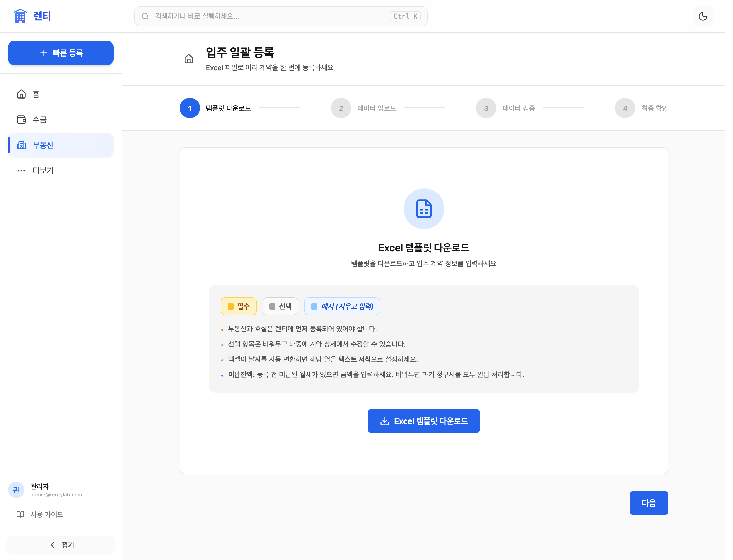
Task: Select 부동산 in the sidebar
Action: pyautogui.click(x=61, y=145)
